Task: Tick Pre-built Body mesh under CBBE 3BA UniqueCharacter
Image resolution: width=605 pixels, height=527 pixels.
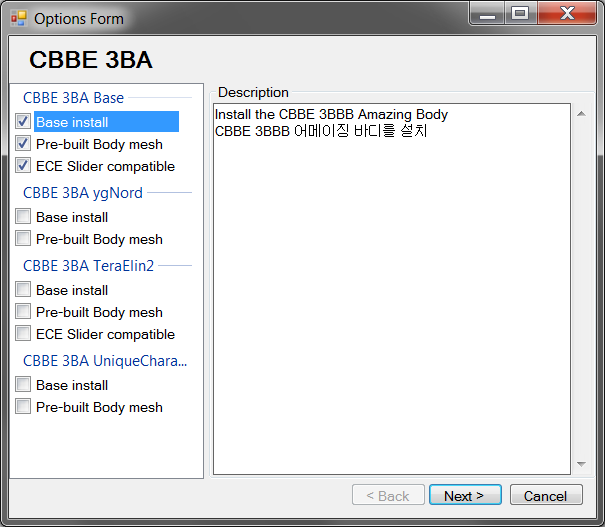Action: tap(23, 407)
